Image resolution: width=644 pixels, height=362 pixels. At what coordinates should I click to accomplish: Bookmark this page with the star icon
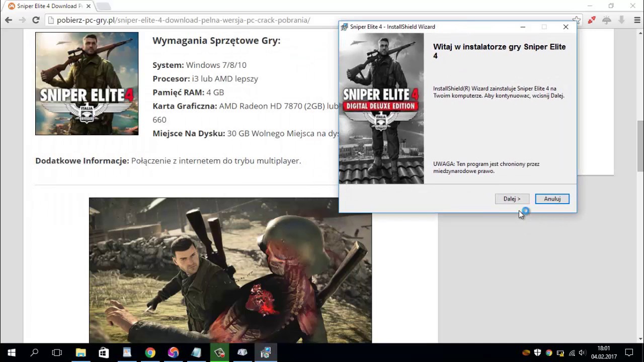tap(577, 20)
